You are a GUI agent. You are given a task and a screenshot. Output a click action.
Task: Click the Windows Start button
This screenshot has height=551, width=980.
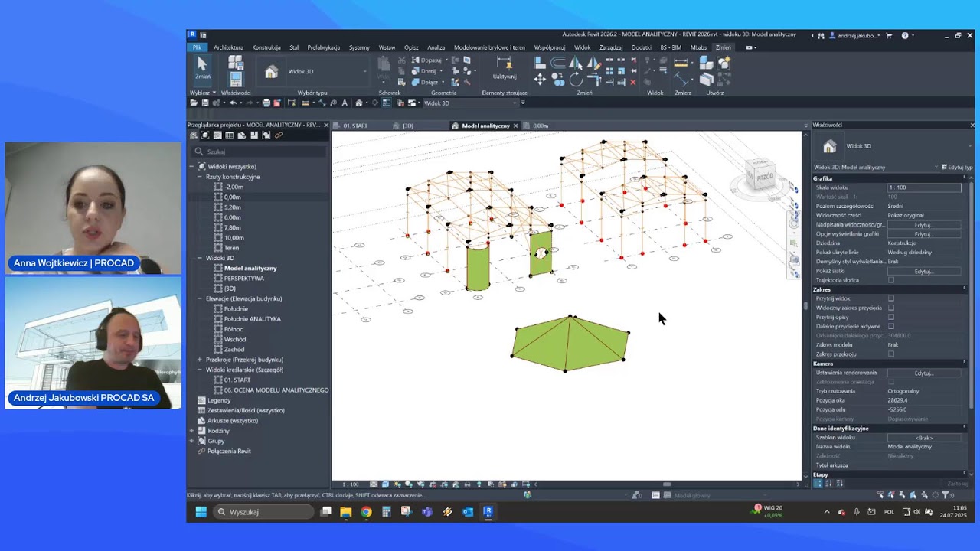201,512
